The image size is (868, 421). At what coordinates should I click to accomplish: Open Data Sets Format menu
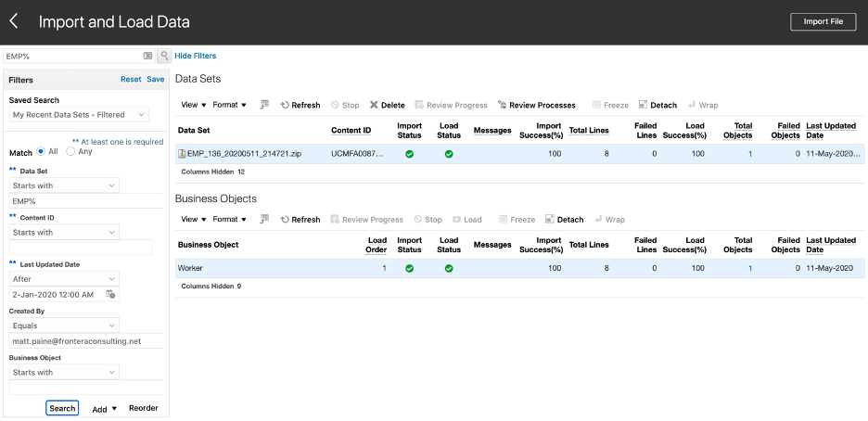point(229,105)
